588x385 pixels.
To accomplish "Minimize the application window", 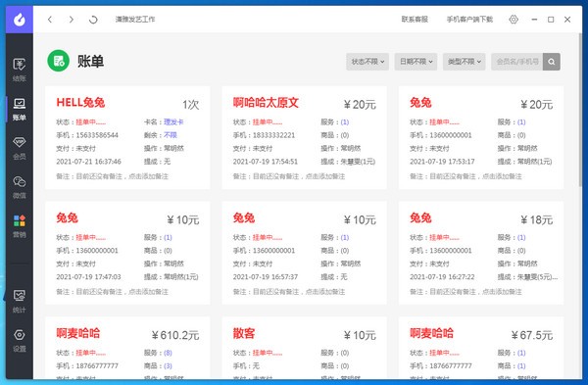I will 534,20.
